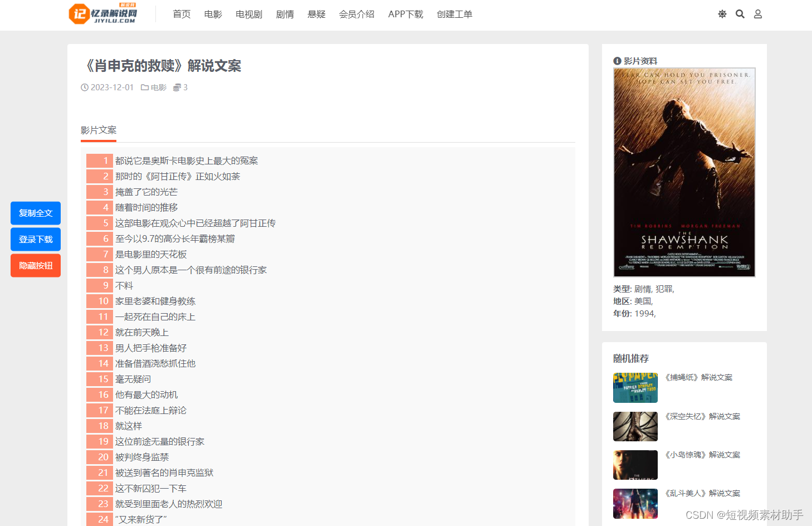Click line 1 都说它是奥斯卡电影史上最大的冤案
This screenshot has width=812, height=526.
pyautogui.click(x=187, y=161)
